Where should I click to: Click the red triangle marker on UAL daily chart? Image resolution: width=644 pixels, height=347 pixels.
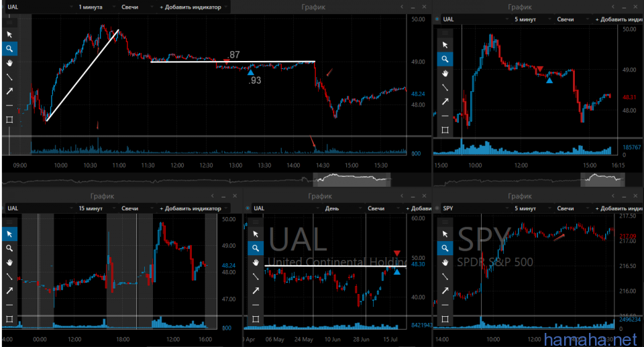(396, 253)
